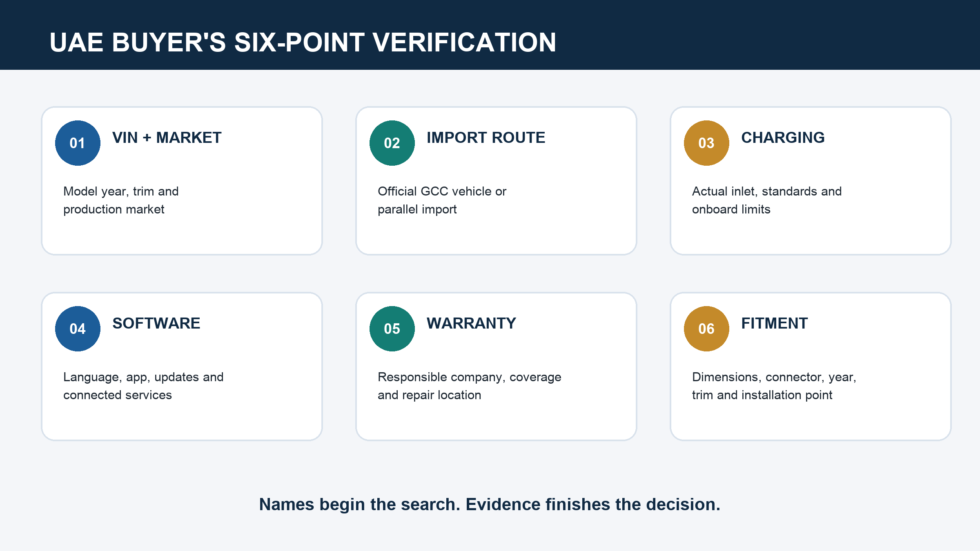
Task: Select the IMPORT ROUTE heading
Action: 486,138
